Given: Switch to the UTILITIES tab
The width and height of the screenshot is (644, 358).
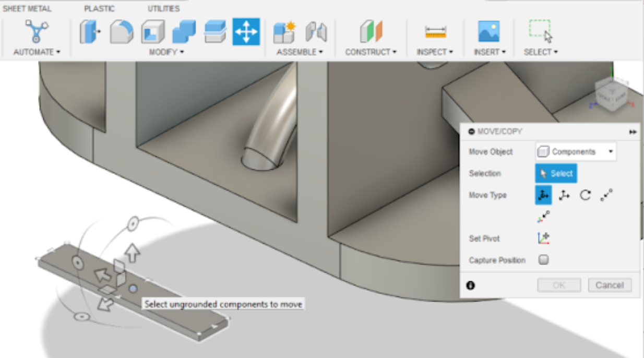Looking at the screenshot, I should click(x=163, y=9).
